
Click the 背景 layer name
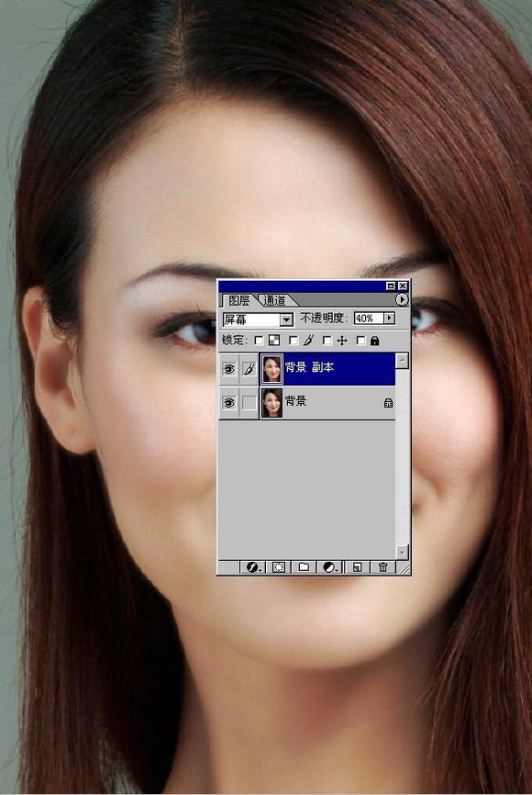pyautogui.click(x=295, y=401)
